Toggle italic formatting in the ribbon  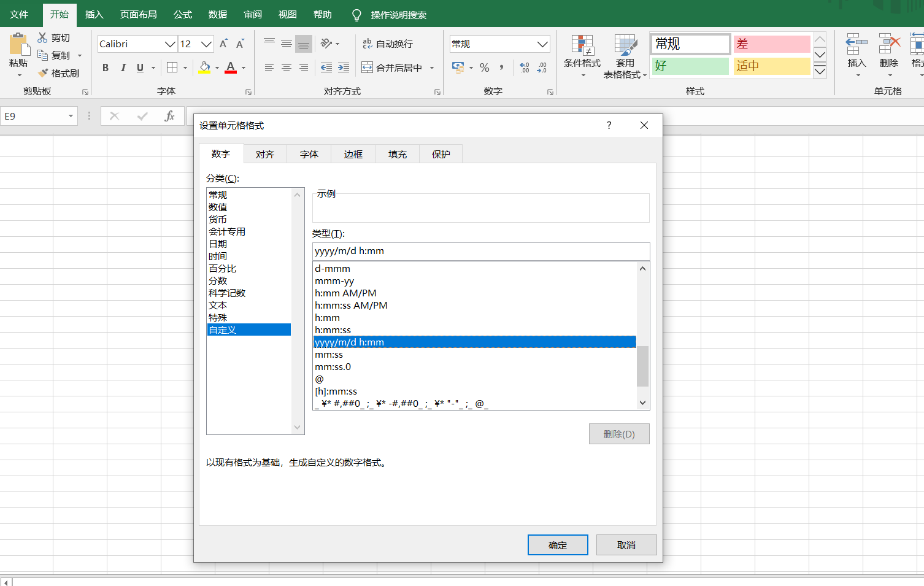pos(123,67)
